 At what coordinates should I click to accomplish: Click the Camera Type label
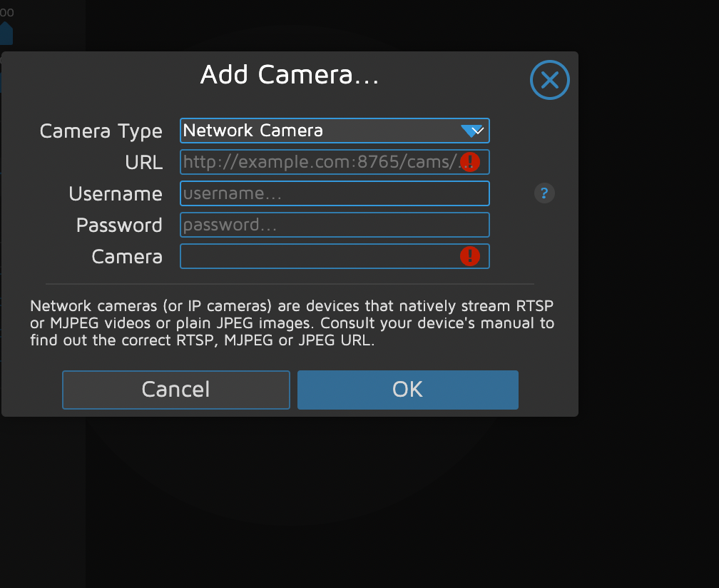coord(101,131)
